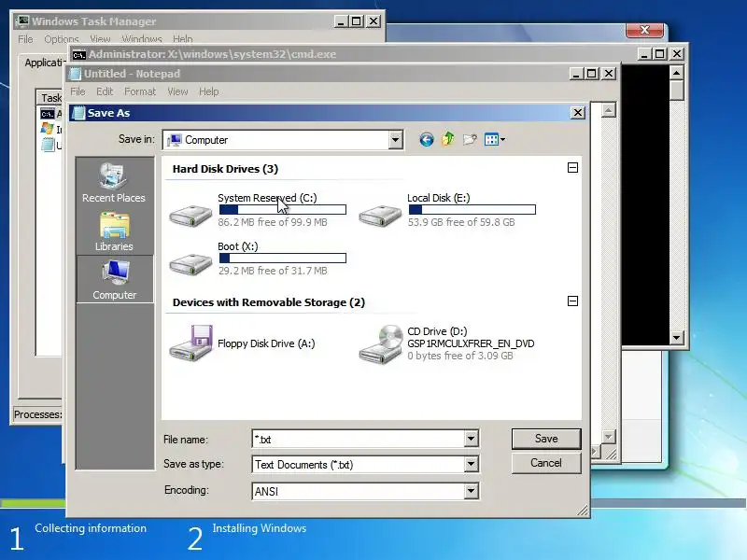Click Boot (X:) usage bar
Viewport: 747px width, 560px height.
(283, 259)
